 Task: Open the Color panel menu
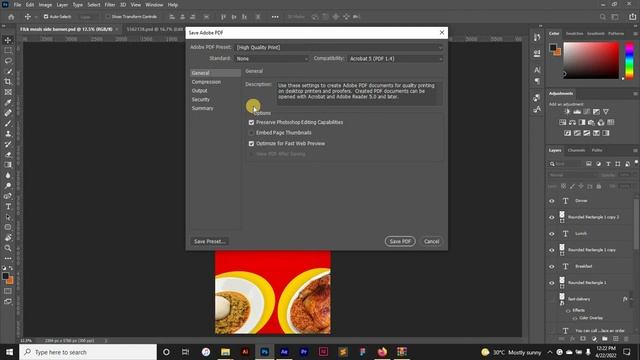coord(636,33)
